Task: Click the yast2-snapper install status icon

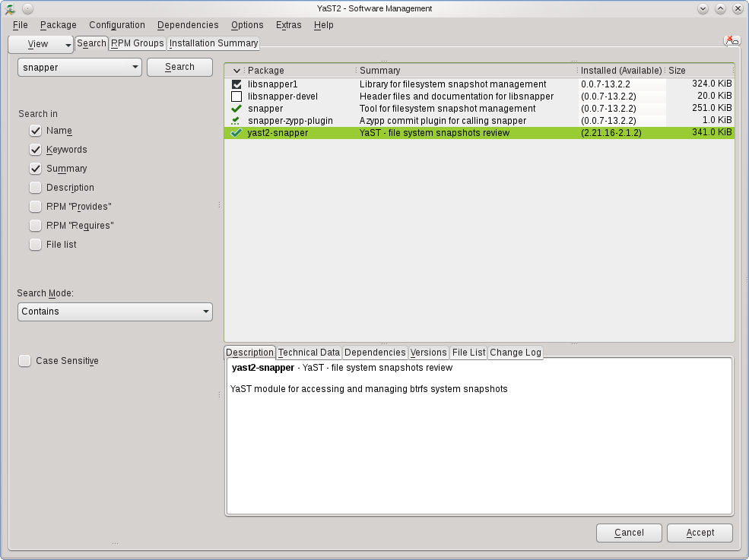Action: [x=236, y=133]
